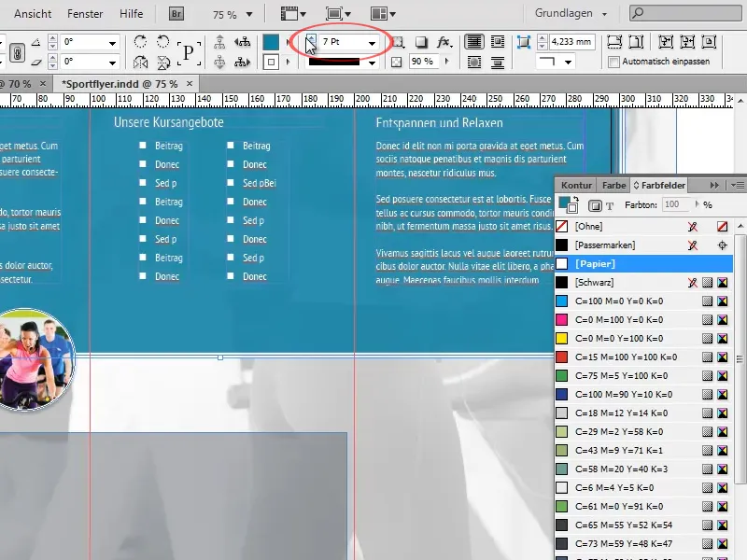Select the [Schwarz] swatch
Viewport: 747px width, 560px height.
[643, 283]
